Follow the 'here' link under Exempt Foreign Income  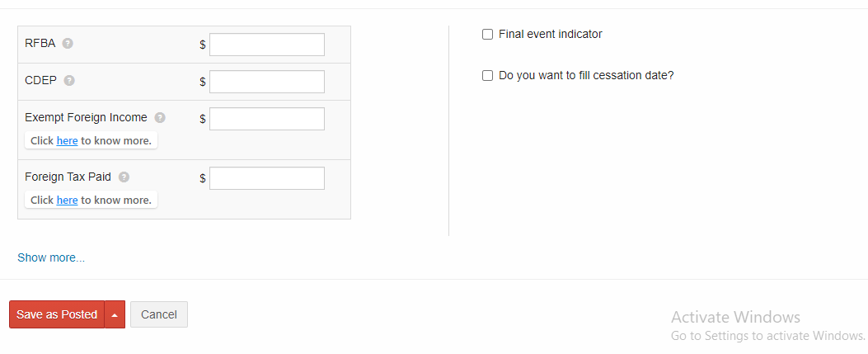tap(67, 141)
